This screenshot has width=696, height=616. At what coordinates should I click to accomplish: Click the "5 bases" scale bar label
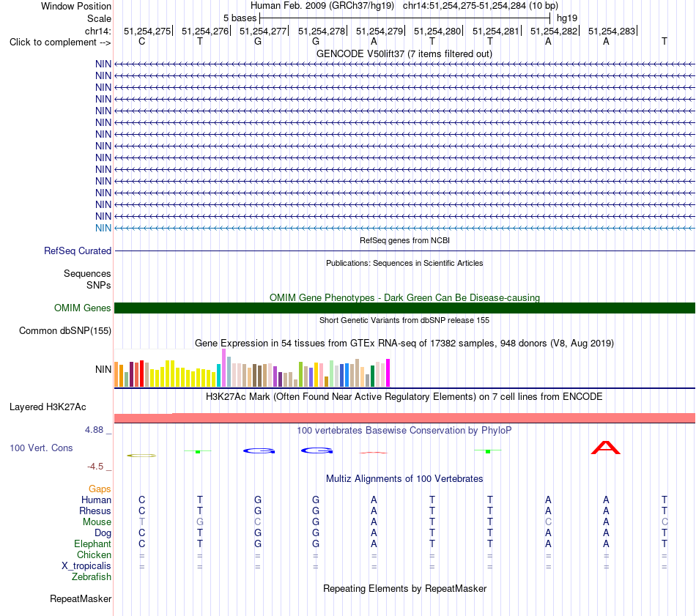[240, 18]
